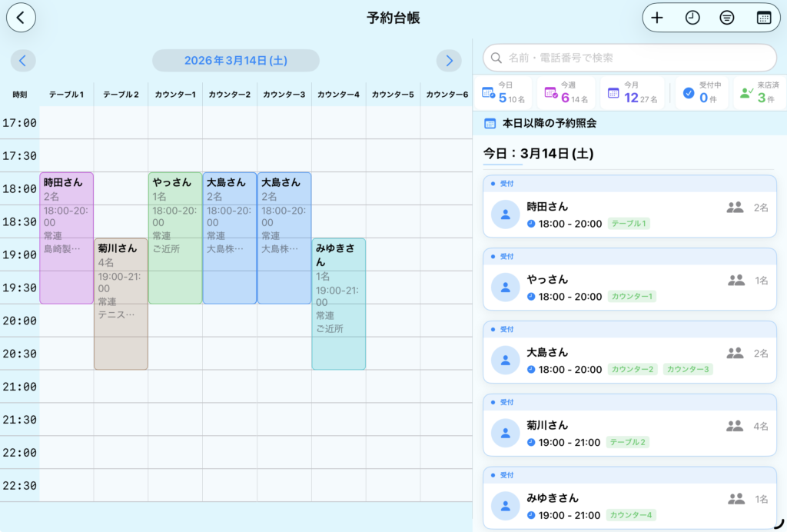The image size is (787, 532).
Task: Select the 今週 reservations stat tab
Action: click(x=566, y=93)
